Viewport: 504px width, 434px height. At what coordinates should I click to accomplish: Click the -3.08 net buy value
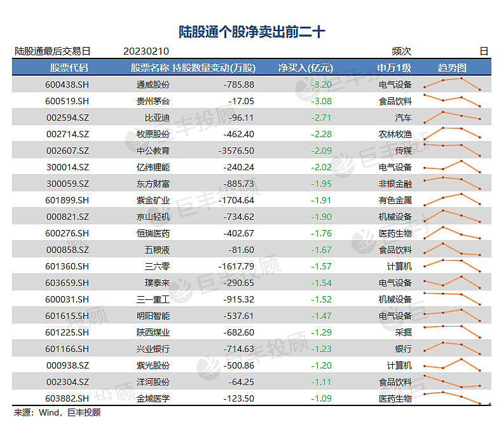[x=321, y=101]
